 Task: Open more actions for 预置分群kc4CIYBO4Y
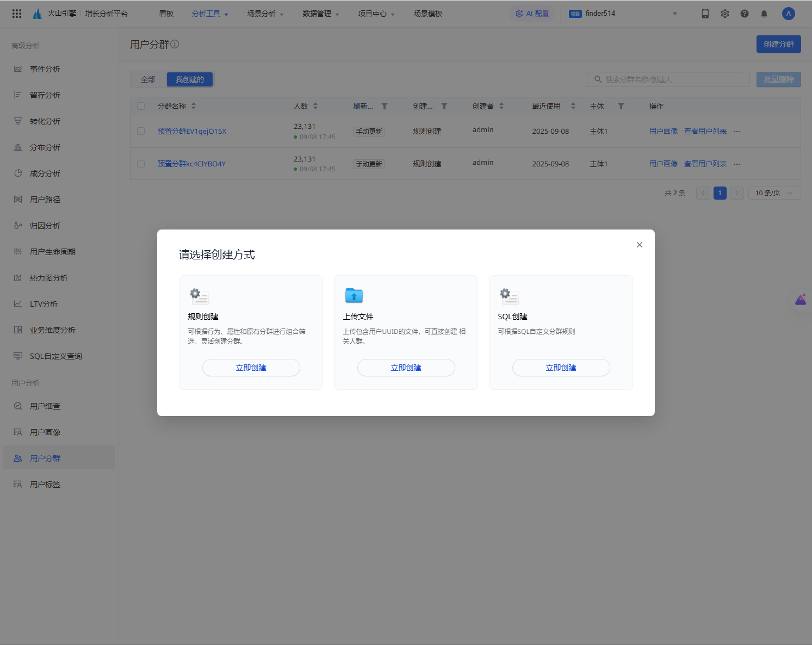pos(737,164)
